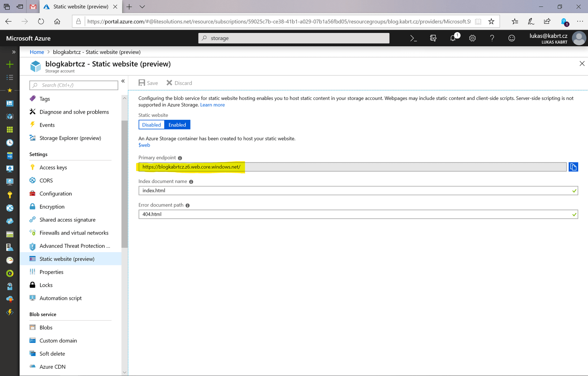Open the browser share icon
The image size is (588, 376).
click(x=547, y=21)
